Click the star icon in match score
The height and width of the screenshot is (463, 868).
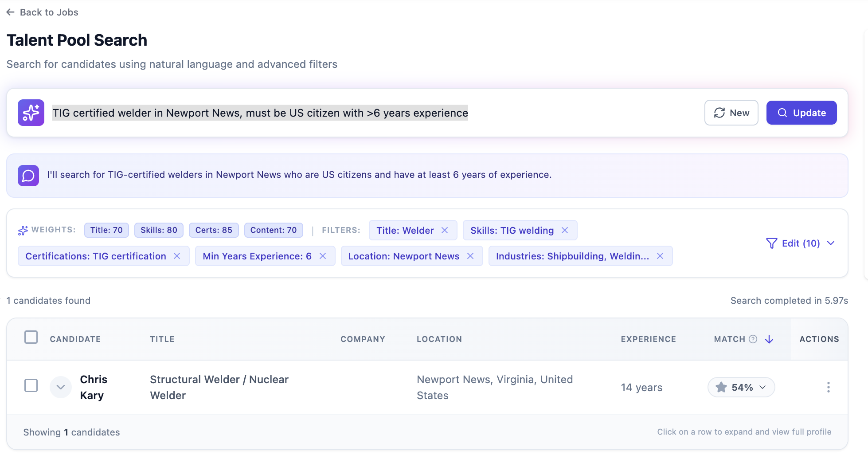[x=721, y=387]
